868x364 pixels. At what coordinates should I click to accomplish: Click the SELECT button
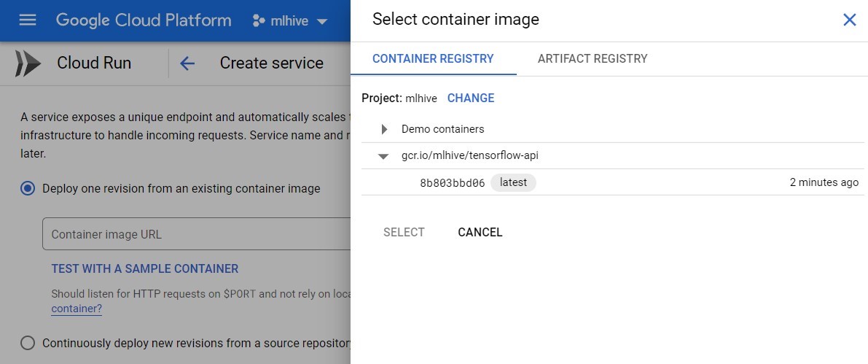pyautogui.click(x=404, y=232)
